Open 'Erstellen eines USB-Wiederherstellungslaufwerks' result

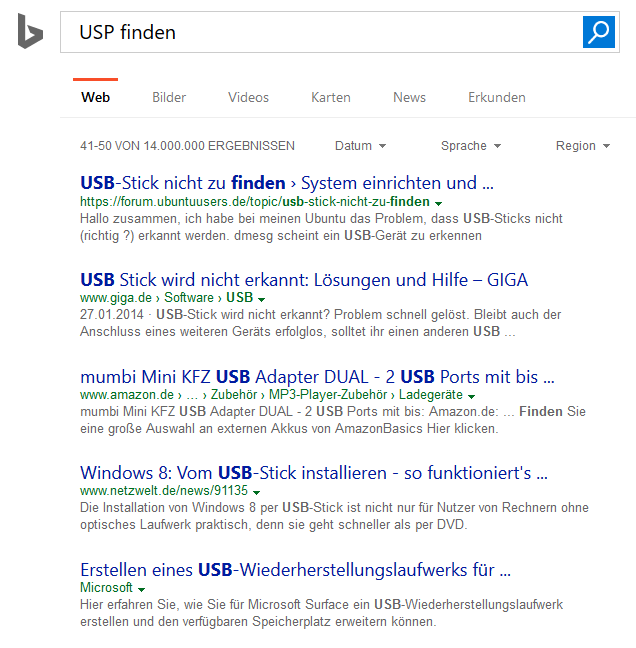pos(295,570)
